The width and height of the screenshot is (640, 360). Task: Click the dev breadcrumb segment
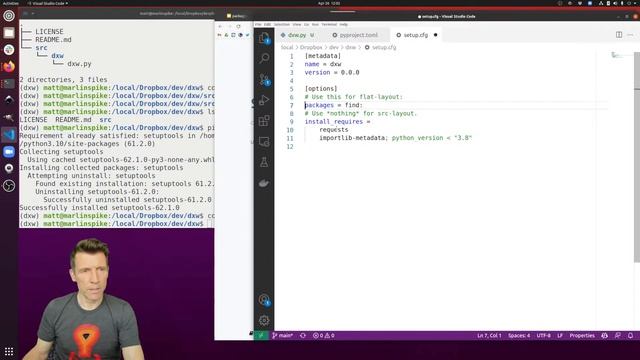pyautogui.click(x=334, y=47)
